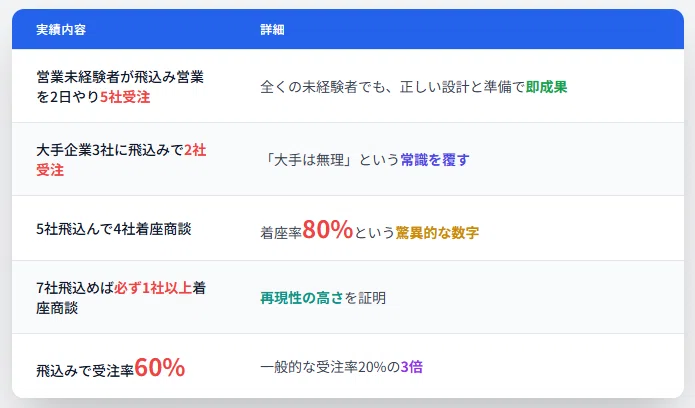This screenshot has width=695, height=408.
Task: Click the 一般的な受注率20%の text
Action: (x=330, y=367)
